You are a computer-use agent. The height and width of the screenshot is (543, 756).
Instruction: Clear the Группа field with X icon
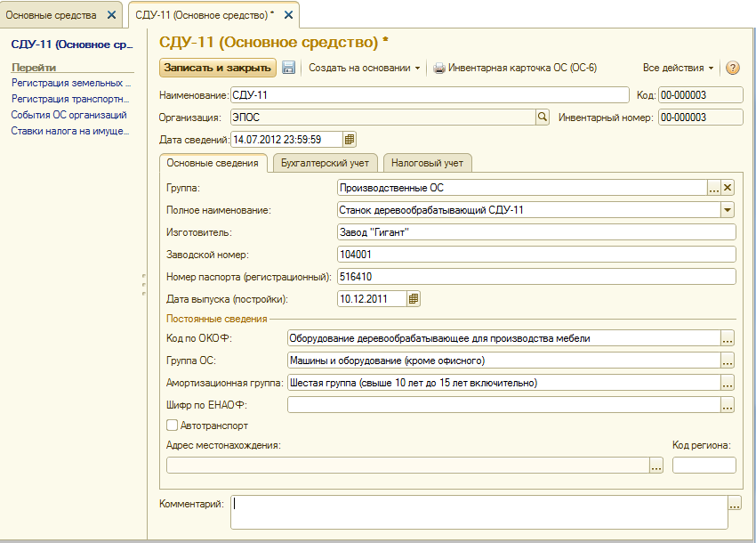pyautogui.click(x=728, y=188)
